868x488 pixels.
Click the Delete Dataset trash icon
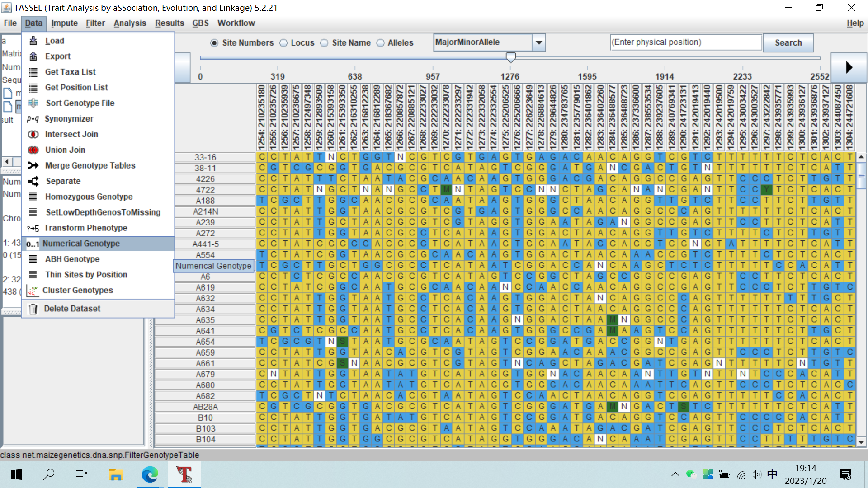tap(32, 308)
